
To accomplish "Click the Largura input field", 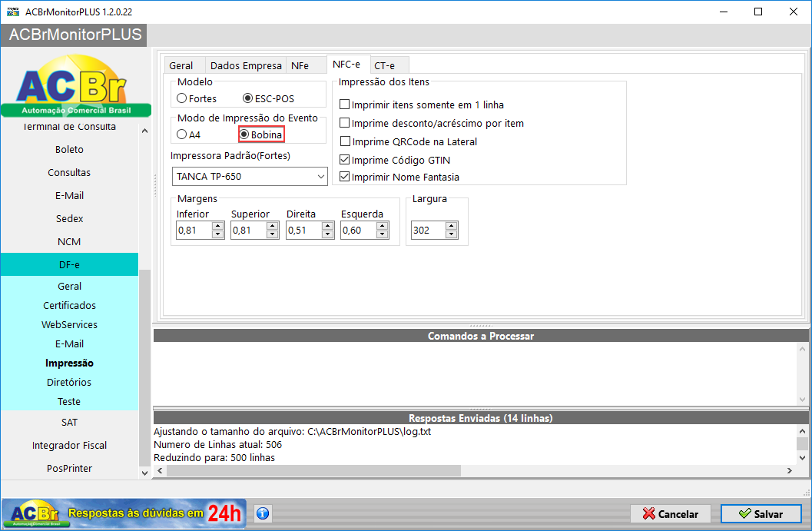I will [429, 230].
